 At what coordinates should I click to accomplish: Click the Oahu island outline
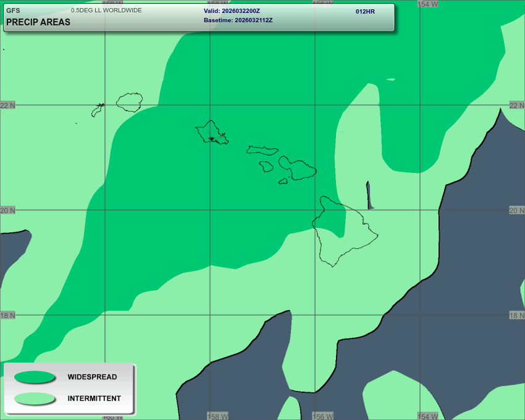click(x=211, y=132)
